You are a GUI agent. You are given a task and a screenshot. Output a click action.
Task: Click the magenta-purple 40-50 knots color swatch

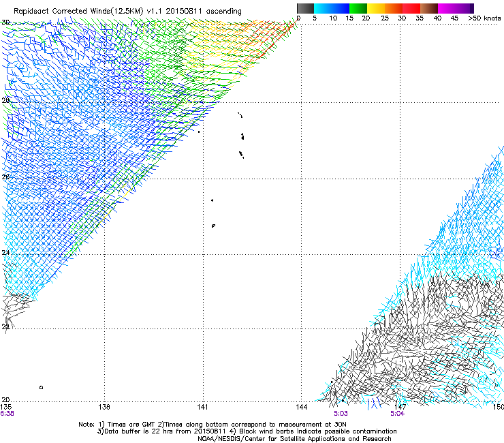coord(456,8)
